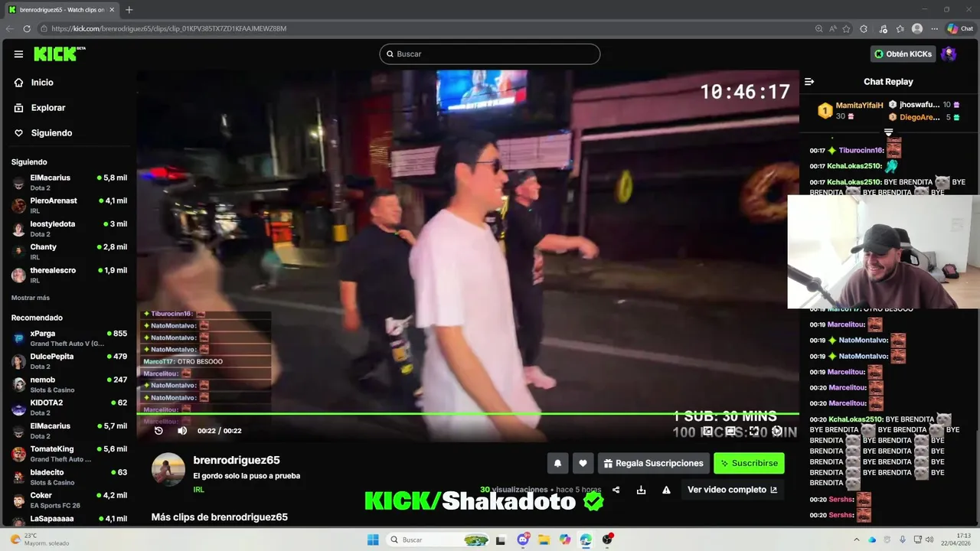Go to Inicio in the sidebar
This screenshot has height=551, width=980.
[42, 83]
